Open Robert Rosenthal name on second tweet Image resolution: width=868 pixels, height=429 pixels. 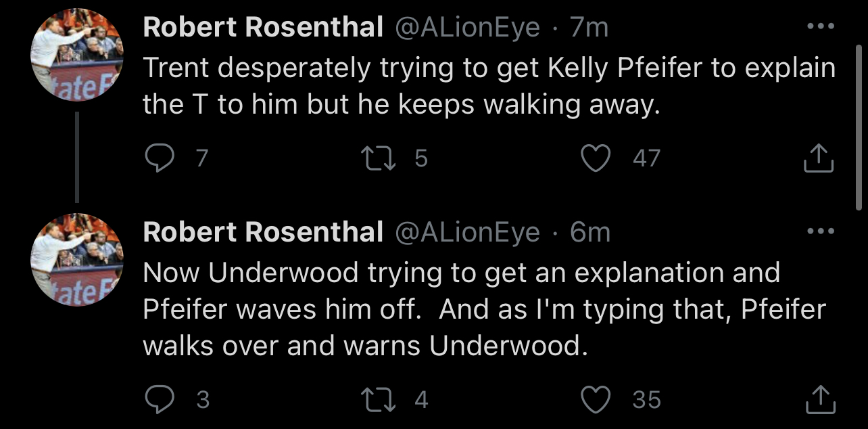click(263, 232)
